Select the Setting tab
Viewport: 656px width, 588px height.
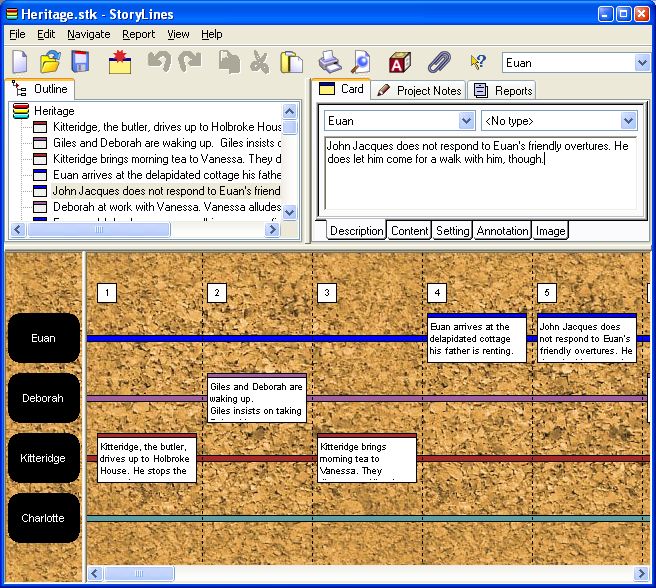pyautogui.click(x=452, y=231)
